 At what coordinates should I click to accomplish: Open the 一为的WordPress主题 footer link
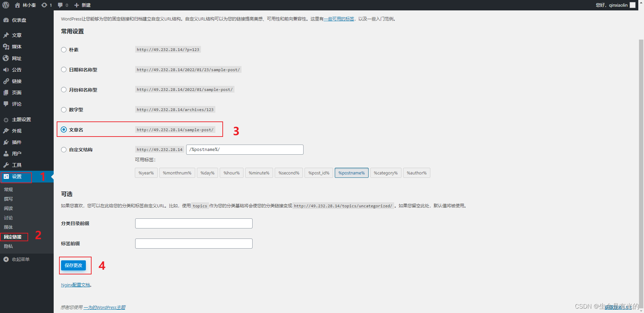105,307
